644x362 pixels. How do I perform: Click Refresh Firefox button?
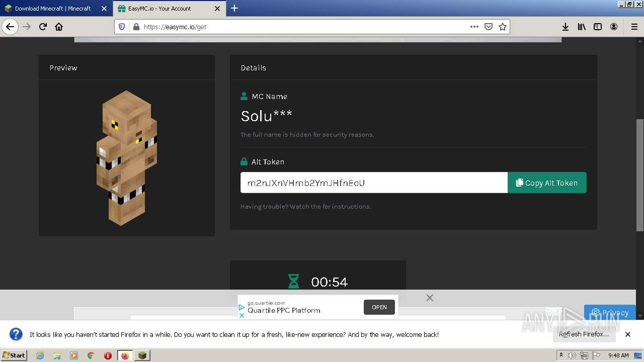click(x=584, y=334)
